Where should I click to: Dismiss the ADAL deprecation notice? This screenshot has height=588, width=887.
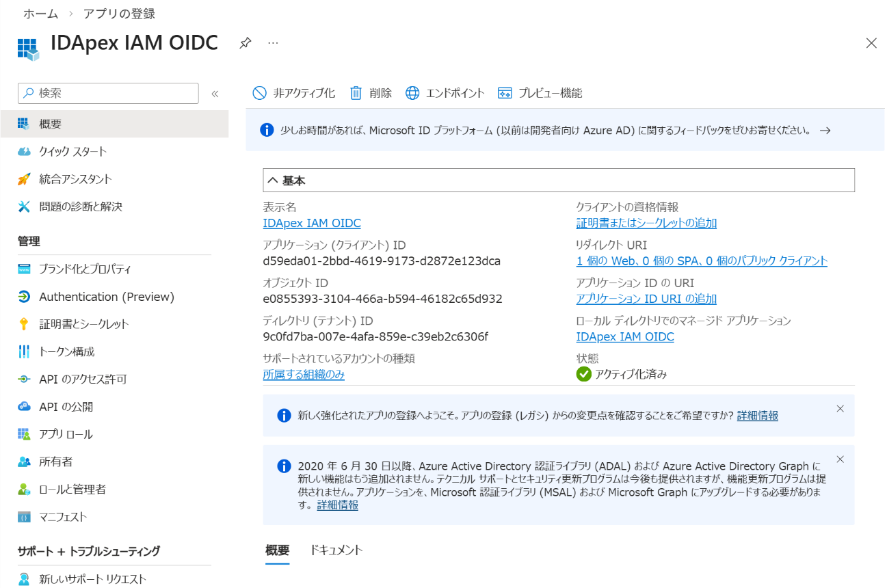pyautogui.click(x=840, y=459)
